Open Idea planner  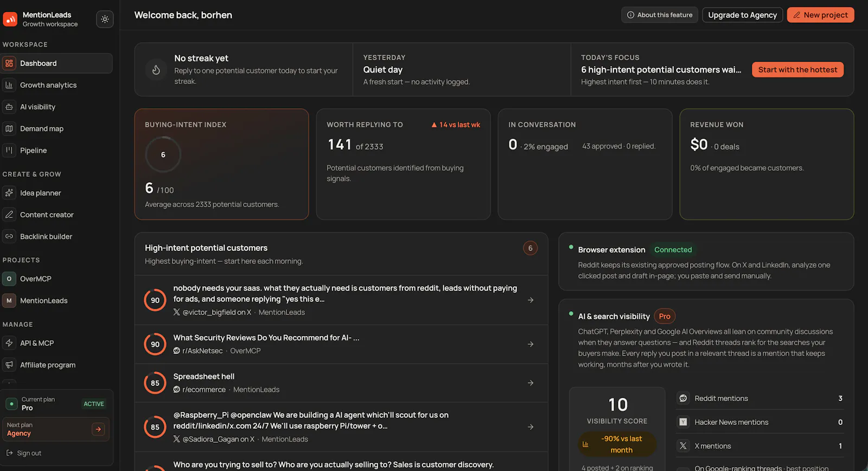56,193
